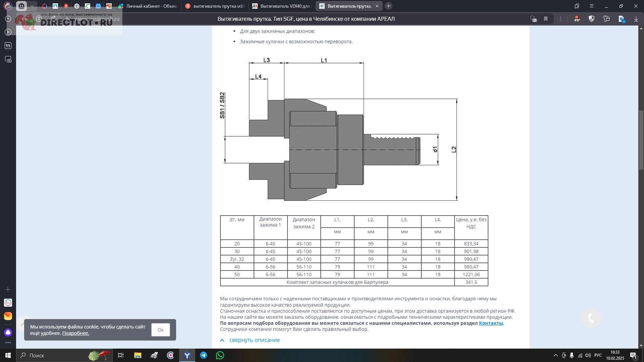Click the Windows taskbar Поиск search box
Image resolution: width=644 pixels, height=362 pixels.
click(64, 355)
